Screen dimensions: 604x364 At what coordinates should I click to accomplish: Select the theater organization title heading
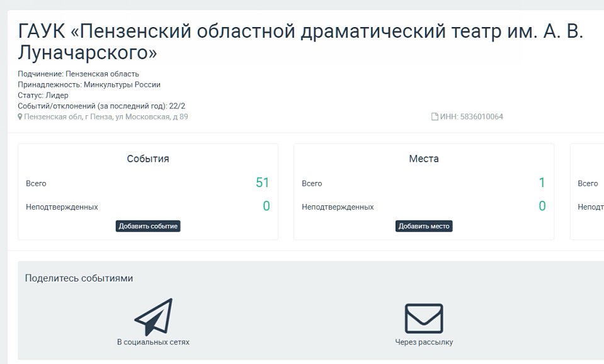click(x=300, y=42)
